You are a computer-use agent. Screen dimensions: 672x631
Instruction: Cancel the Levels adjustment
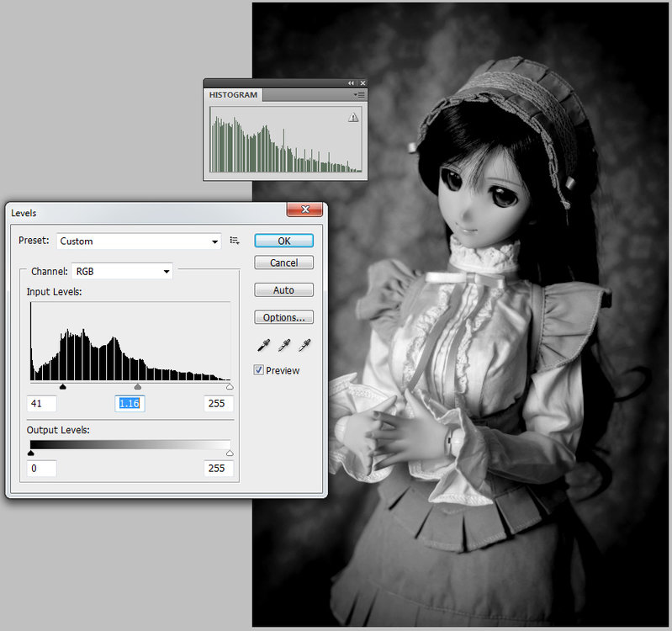pyautogui.click(x=283, y=262)
